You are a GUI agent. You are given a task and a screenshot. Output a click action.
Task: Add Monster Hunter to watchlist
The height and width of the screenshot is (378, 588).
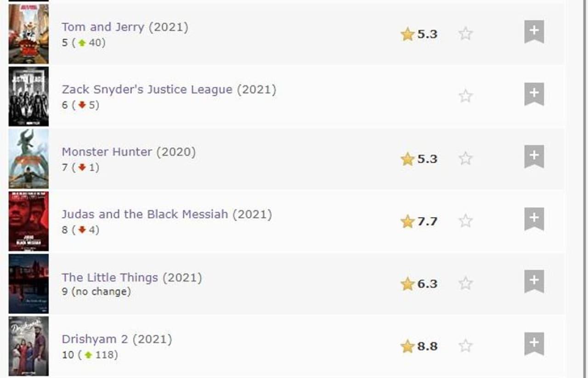(534, 157)
